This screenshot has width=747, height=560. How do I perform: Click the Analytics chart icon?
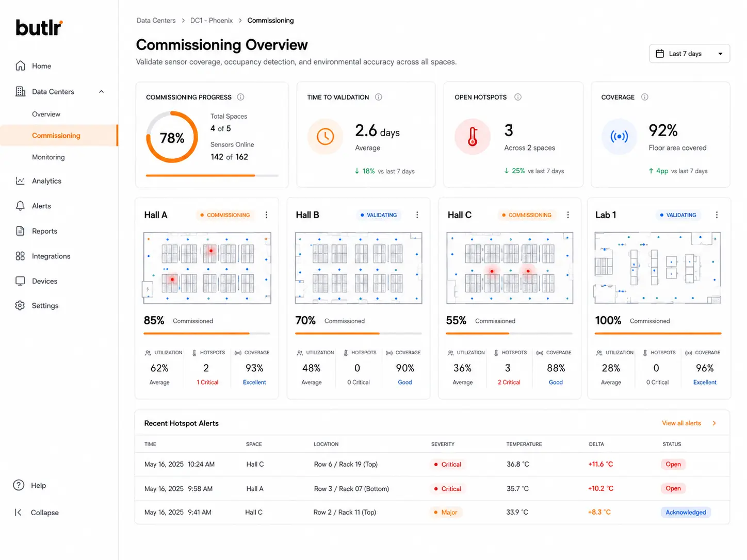tap(20, 180)
